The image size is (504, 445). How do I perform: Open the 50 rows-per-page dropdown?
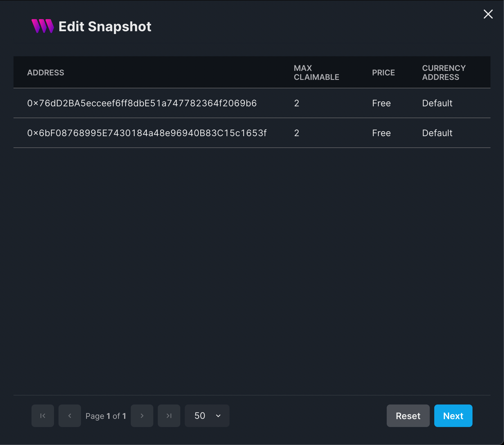point(207,415)
